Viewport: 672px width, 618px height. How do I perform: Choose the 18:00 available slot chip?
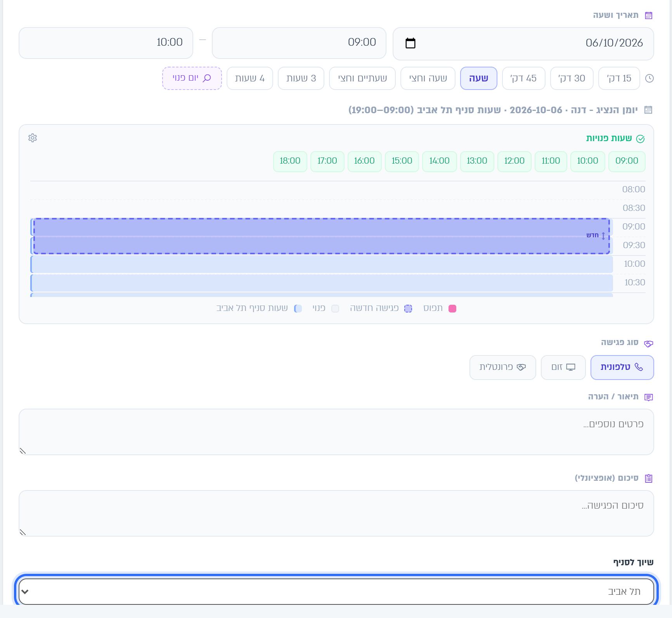point(290,161)
